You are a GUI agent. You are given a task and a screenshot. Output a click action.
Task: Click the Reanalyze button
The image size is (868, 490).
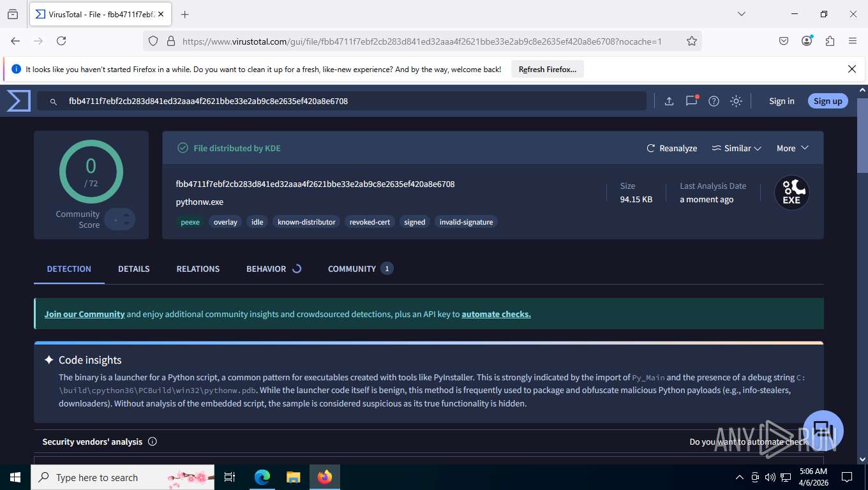point(672,148)
